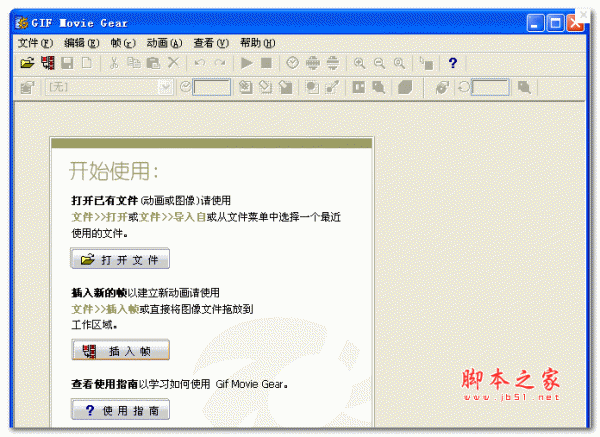
Task: Click the cut scissors toolbar icon
Action: pyautogui.click(x=114, y=63)
